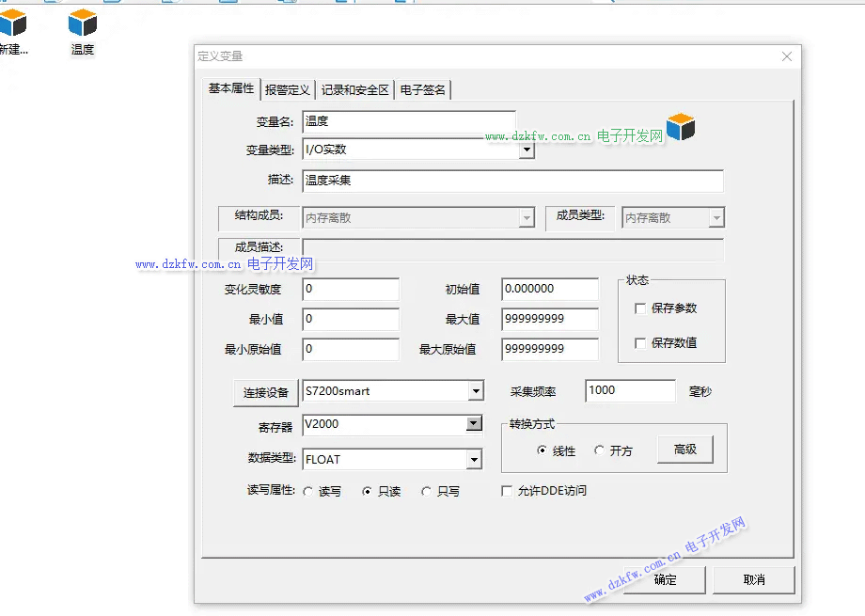Click the 新建 cube icon
Screen dimensions: 865x616
pos(12,23)
